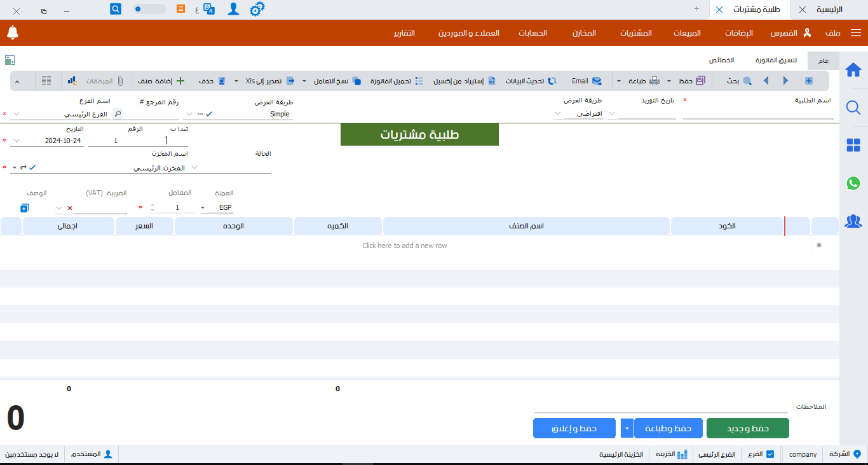Toggle the 'الفرع' checkbox in status bar
The height and width of the screenshot is (465, 868).
[770, 454]
